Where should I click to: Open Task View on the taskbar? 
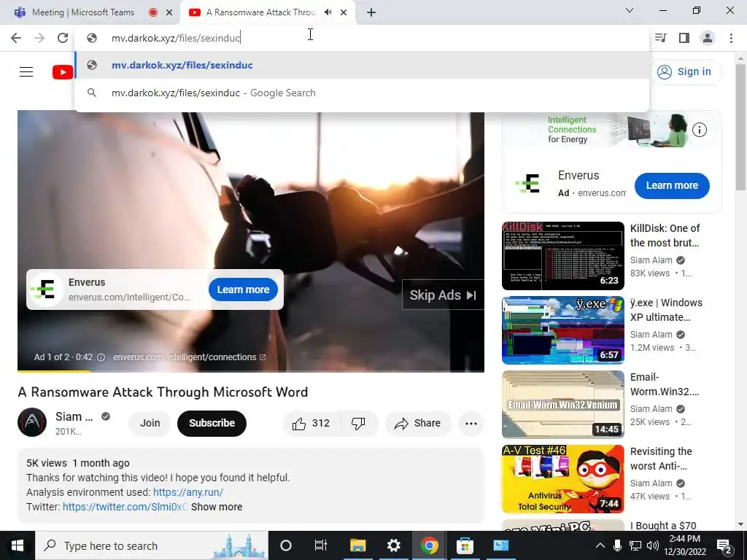pyautogui.click(x=321, y=545)
